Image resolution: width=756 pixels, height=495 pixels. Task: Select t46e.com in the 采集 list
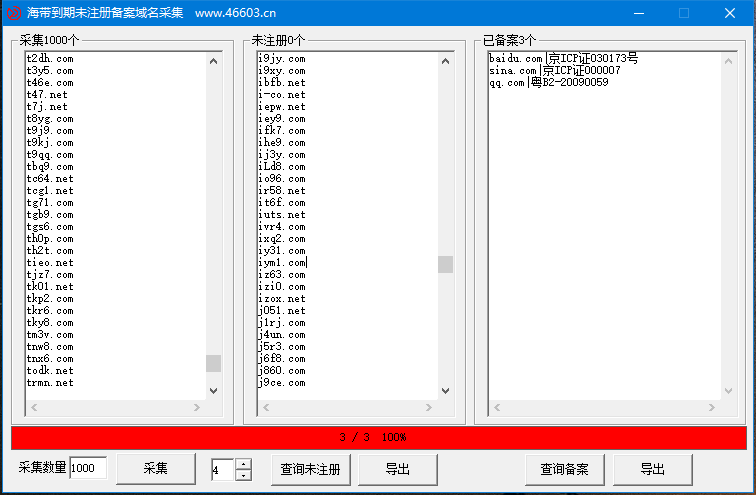coord(50,83)
